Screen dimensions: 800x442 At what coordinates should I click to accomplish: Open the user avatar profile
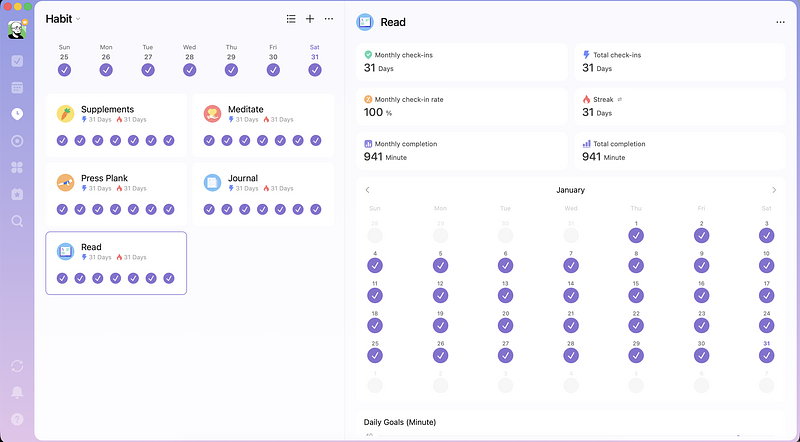17,30
